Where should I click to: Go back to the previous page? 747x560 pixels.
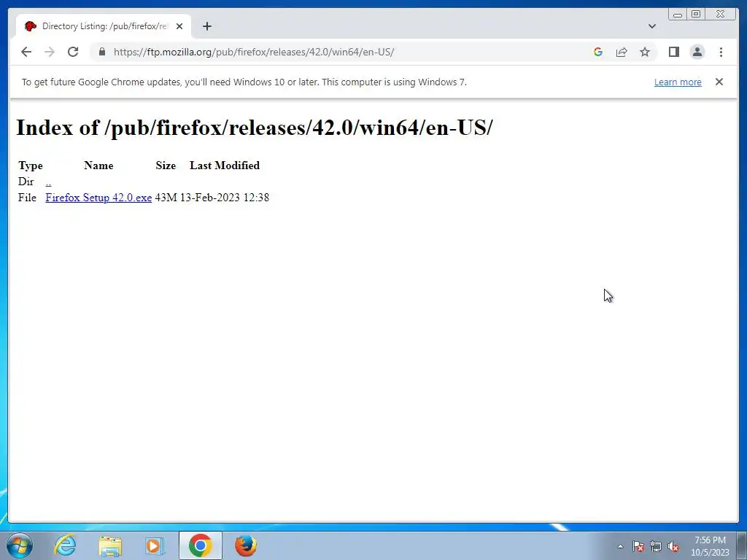click(26, 52)
